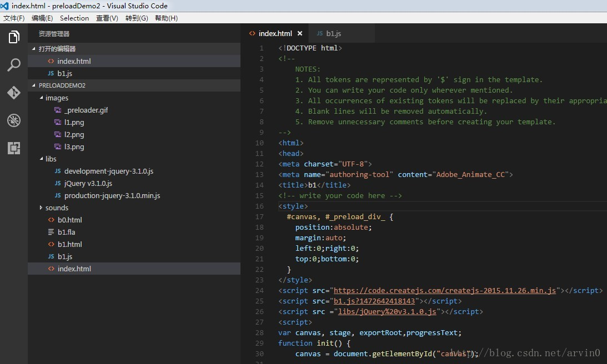Screen dimensions: 607x364
Task: Click the image icon beside _preloader.gif
Action: (x=58, y=110)
